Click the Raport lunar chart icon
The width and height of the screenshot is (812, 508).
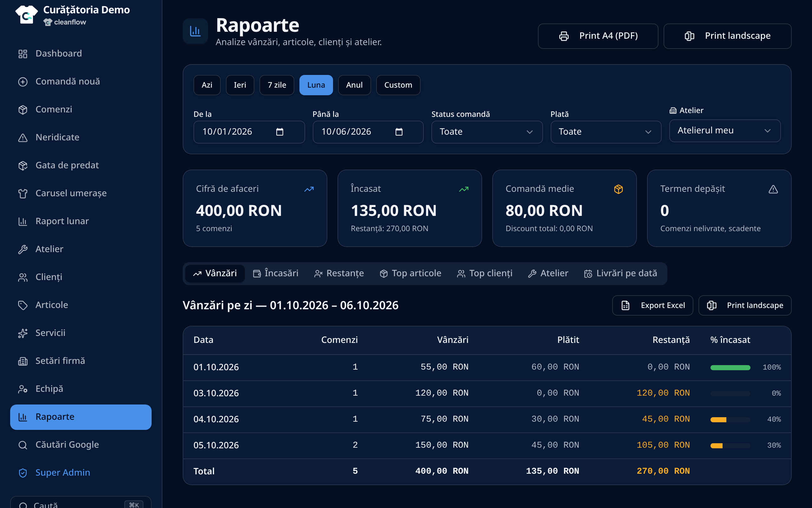click(x=23, y=221)
